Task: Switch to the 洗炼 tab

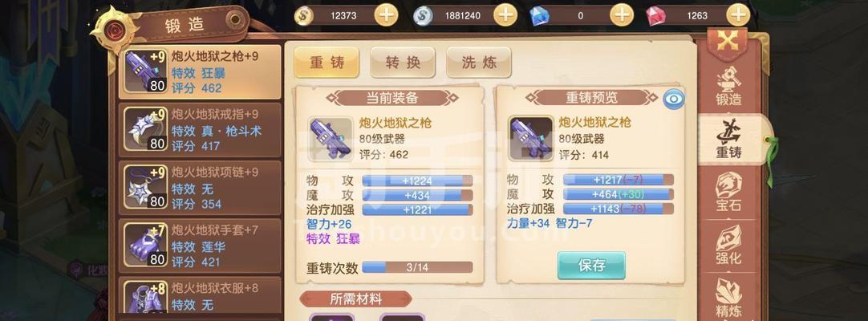Action: click(x=480, y=63)
